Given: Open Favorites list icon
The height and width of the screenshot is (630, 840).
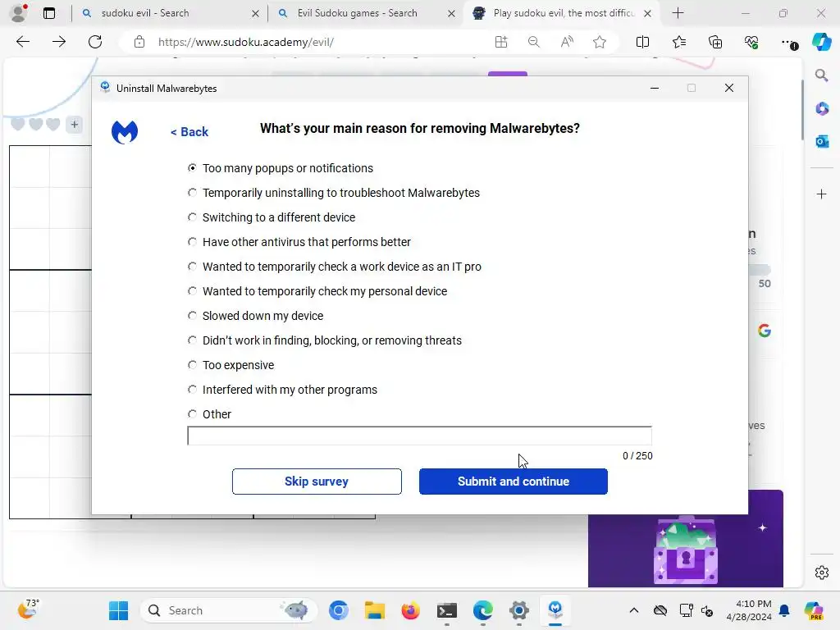Looking at the screenshot, I should (678, 42).
